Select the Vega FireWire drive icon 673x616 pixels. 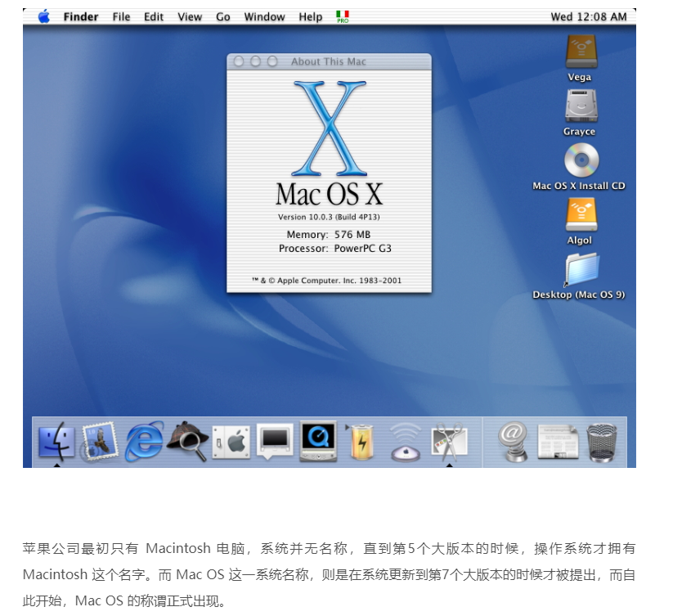[x=581, y=52]
